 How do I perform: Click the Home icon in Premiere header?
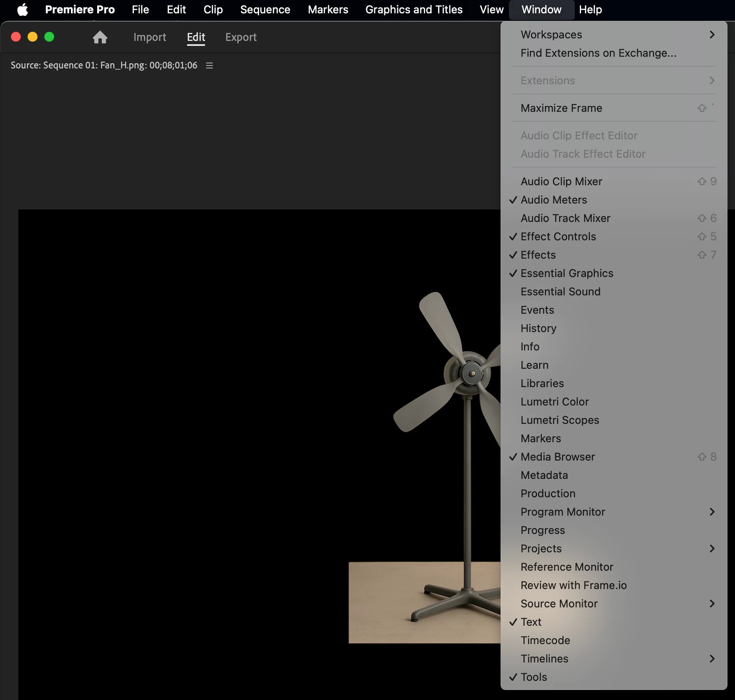coord(100,37)
